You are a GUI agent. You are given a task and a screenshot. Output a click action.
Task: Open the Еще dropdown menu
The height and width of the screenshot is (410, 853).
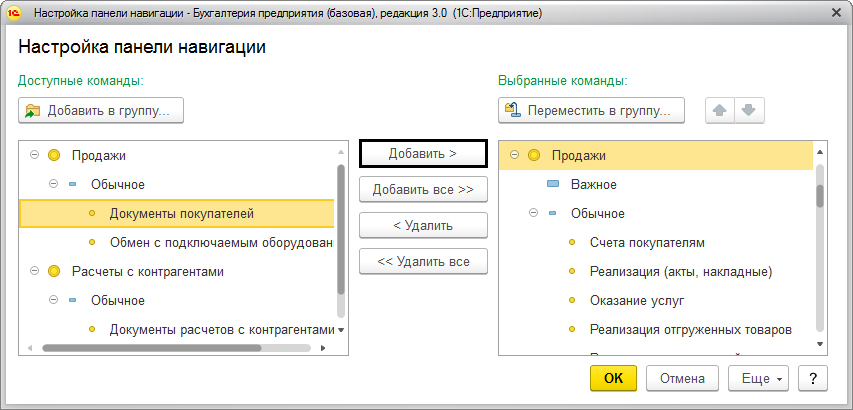click(759, 378)
